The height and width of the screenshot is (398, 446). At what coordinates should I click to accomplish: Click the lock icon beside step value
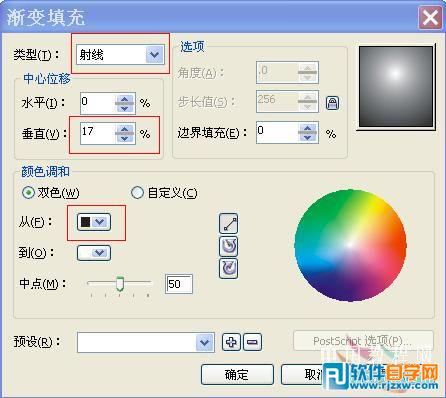332,103
